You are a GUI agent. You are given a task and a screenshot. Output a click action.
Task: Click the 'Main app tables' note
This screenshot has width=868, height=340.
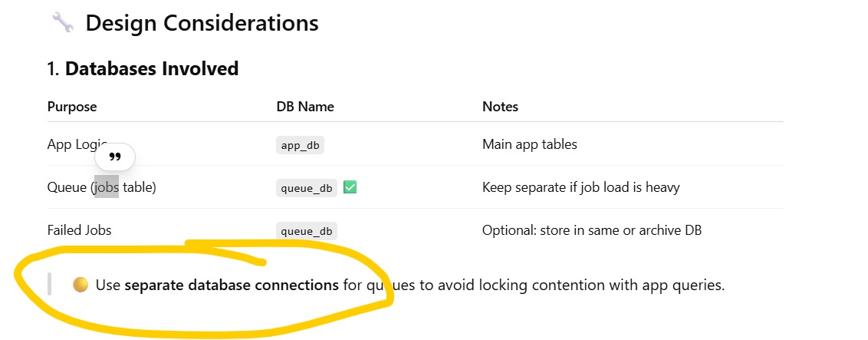[530, 144]
